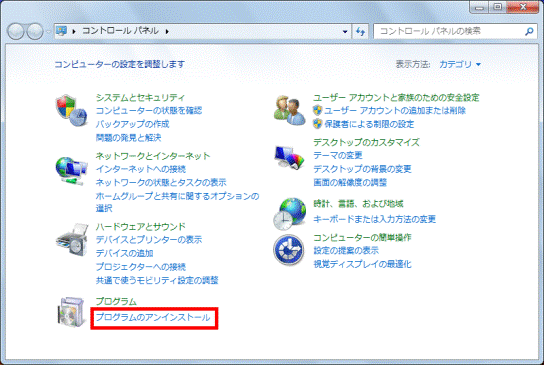Open プログラム category heading

click(x=116, y=301)
